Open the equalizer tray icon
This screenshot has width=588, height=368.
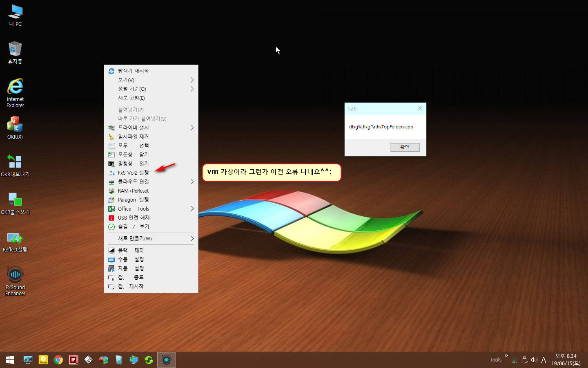point(514,360)
